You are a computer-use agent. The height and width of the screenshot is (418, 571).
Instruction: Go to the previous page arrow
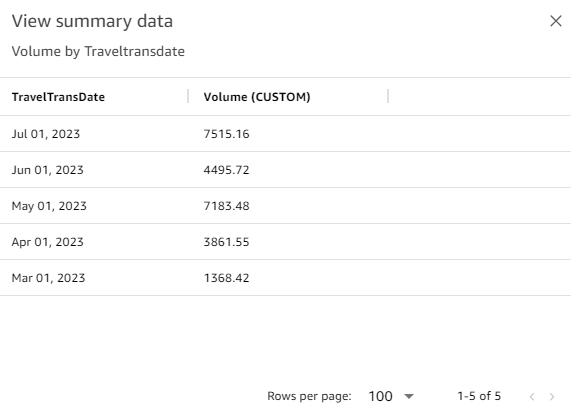pos(532,397)
